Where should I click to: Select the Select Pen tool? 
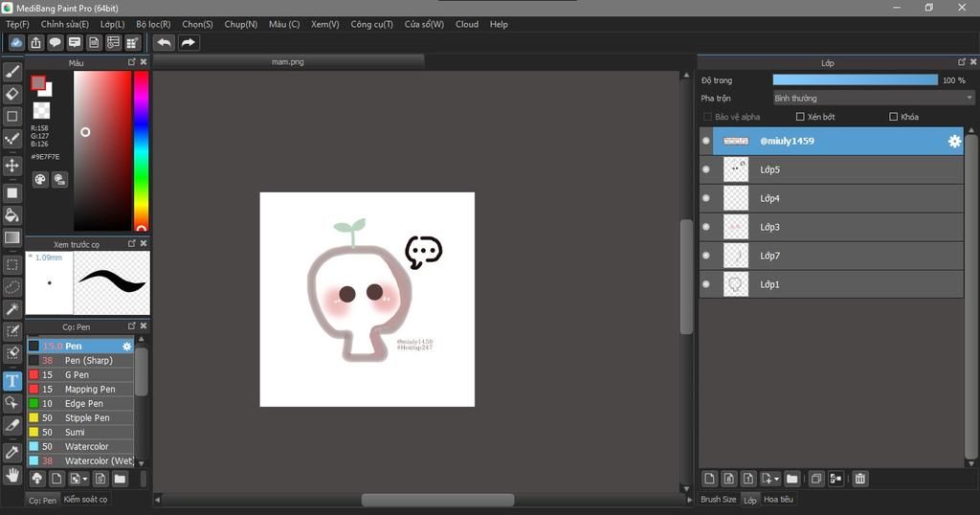point(11,331)
